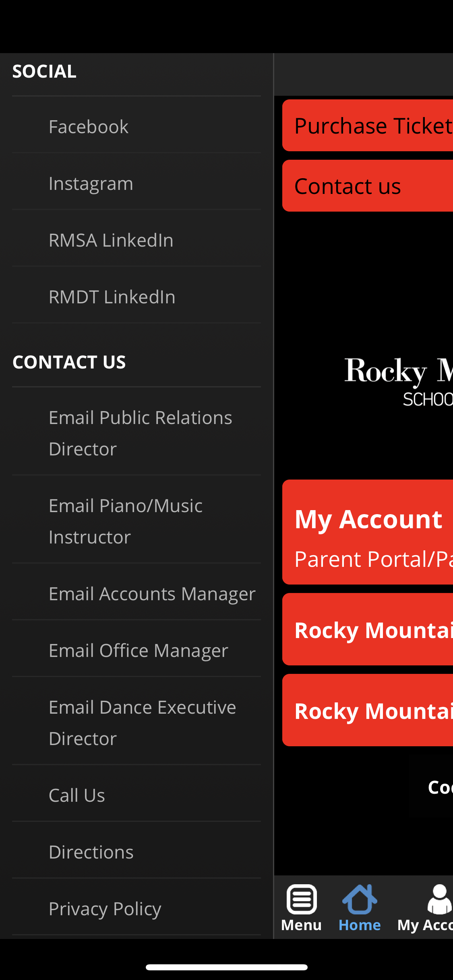The image size is (453, 980).
Task: Choose Email Public Relations Director
Action: tap(137, 433)
